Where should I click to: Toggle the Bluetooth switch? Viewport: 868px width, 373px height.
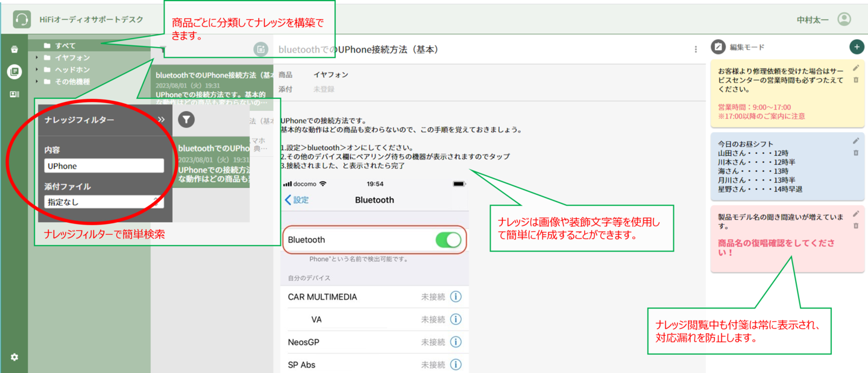(x=448, y=240)
